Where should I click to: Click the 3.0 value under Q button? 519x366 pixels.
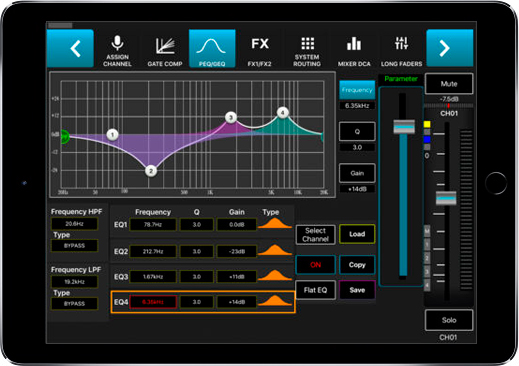click(x=357, y=147)
